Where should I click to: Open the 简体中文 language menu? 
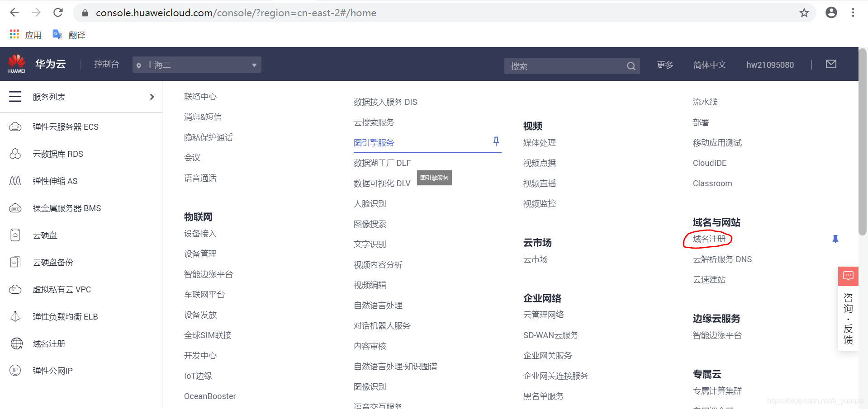709,65
